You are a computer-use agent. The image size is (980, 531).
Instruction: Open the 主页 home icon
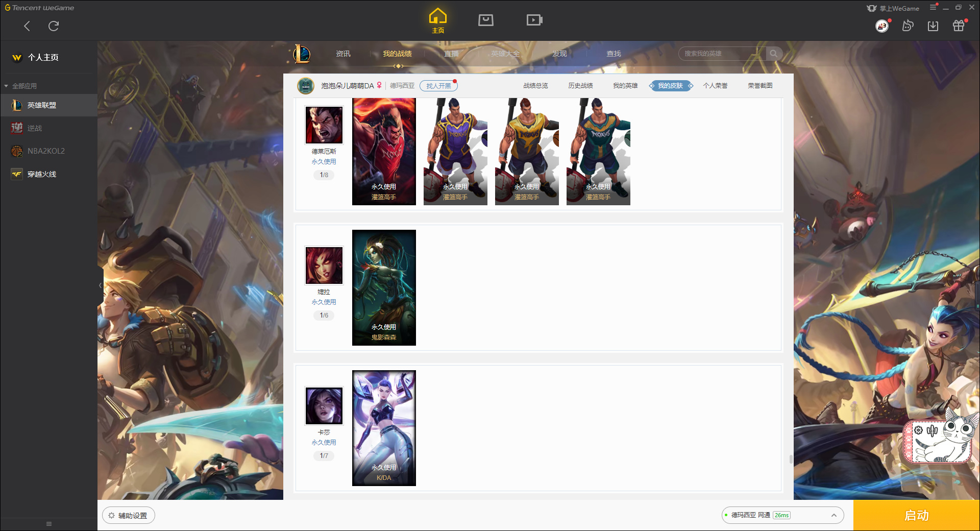[x=438, y=21]
